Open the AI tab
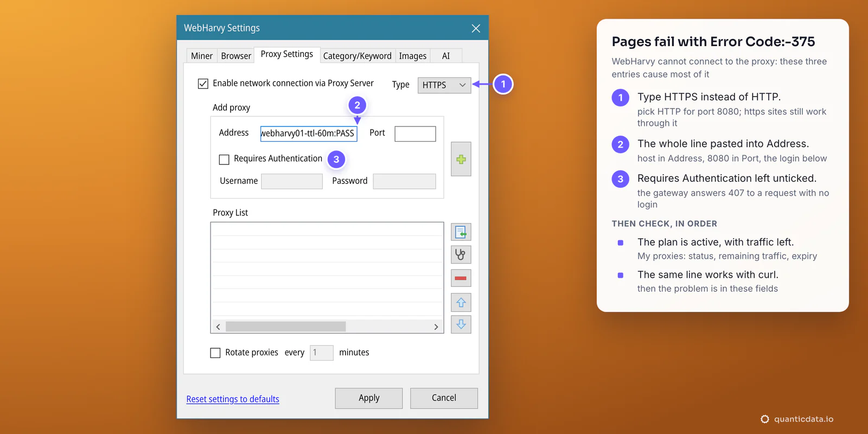Screen dimensions: 868x434 [x=446, y=56]
